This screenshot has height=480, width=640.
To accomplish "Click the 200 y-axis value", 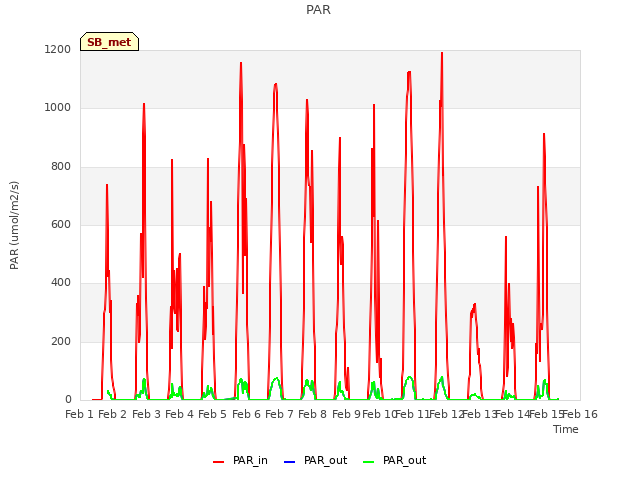I will pyautogui.click(x=61, y=341).
